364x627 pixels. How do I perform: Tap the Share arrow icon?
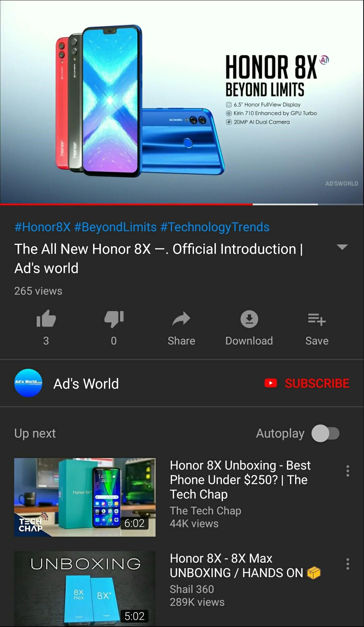(181, 319)
